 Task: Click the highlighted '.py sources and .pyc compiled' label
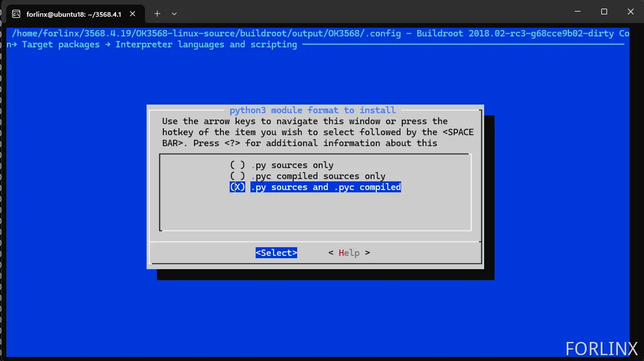pos(325,187)
